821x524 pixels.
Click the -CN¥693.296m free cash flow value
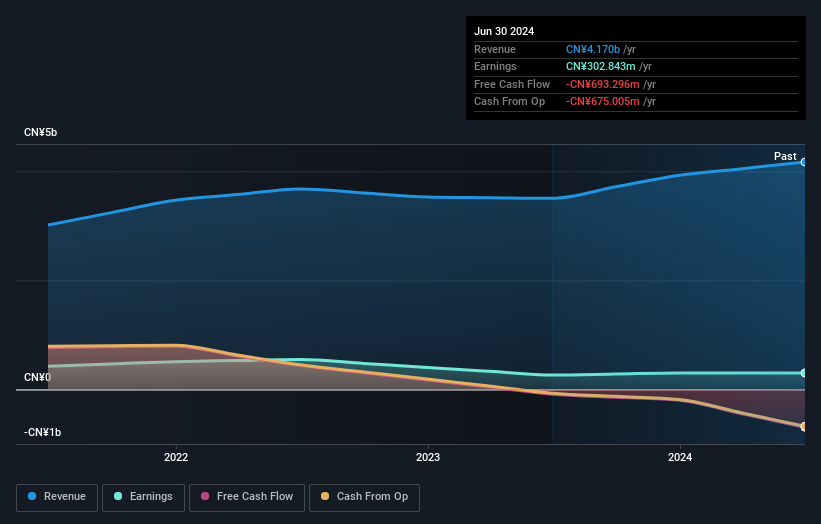coord(603,84)
